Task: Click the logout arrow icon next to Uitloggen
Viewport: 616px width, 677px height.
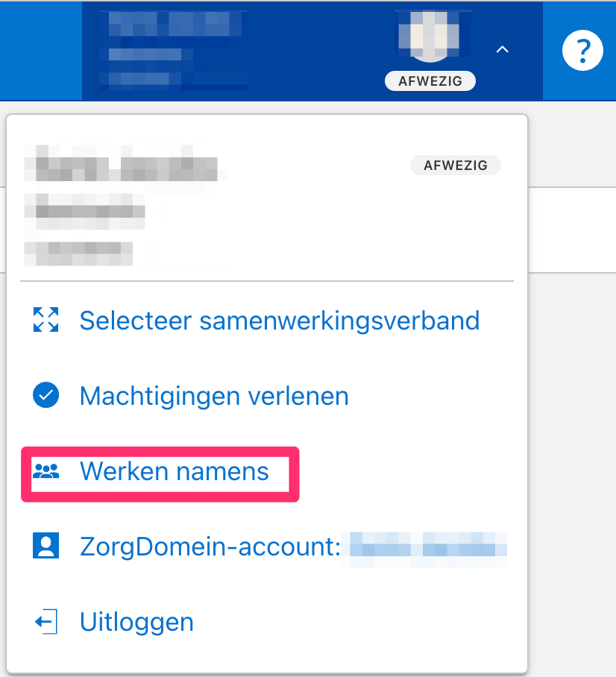Action: click(45, 622)
